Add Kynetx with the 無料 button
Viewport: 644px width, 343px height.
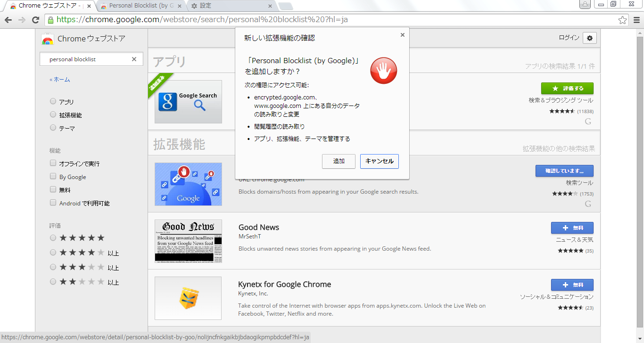[x=572, y=285]
